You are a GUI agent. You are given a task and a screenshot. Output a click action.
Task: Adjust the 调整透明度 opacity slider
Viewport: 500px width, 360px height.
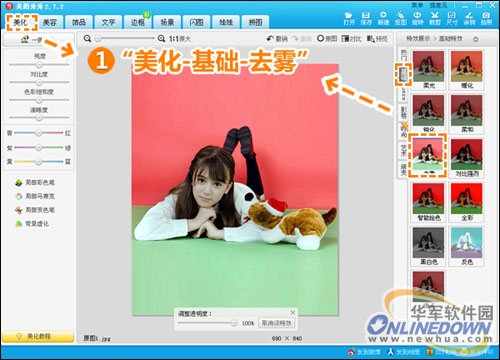tap(208, 323)
